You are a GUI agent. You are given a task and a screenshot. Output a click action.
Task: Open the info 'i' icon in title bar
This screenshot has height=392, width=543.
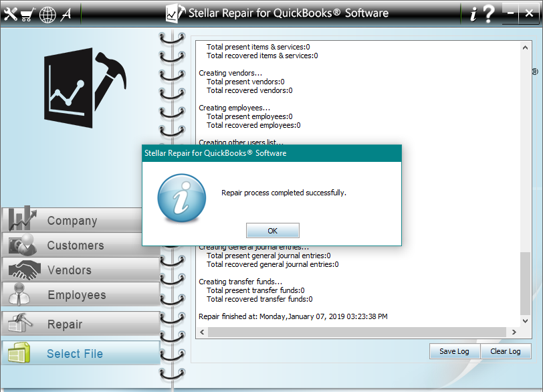pos(473,15)
